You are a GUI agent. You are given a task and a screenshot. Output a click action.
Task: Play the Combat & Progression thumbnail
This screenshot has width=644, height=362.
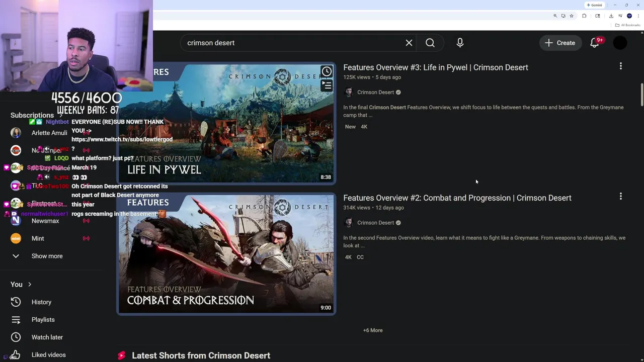click(x=226, y=254)
